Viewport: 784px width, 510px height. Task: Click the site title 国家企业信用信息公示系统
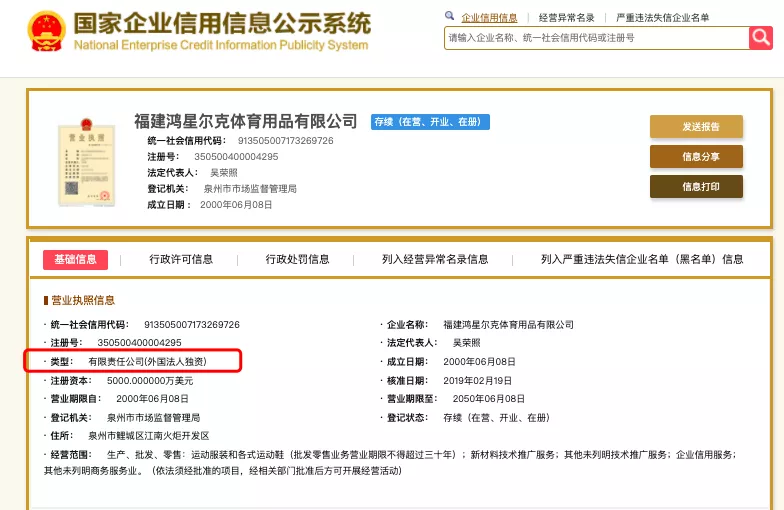[x=222, y=23]
